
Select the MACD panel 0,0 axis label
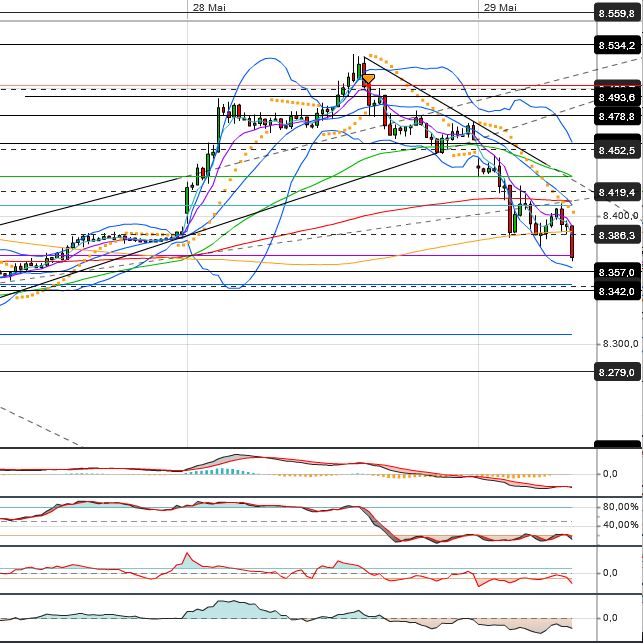click(610, 474)
